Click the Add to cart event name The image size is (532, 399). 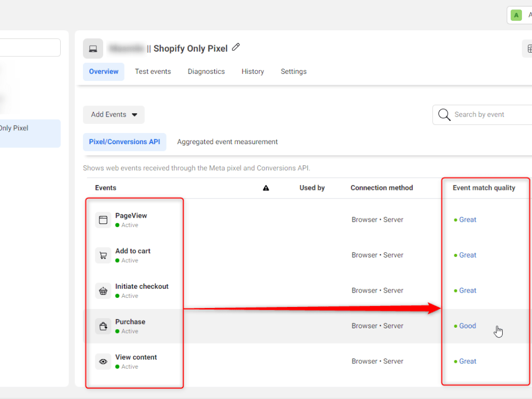pos(132,251)
